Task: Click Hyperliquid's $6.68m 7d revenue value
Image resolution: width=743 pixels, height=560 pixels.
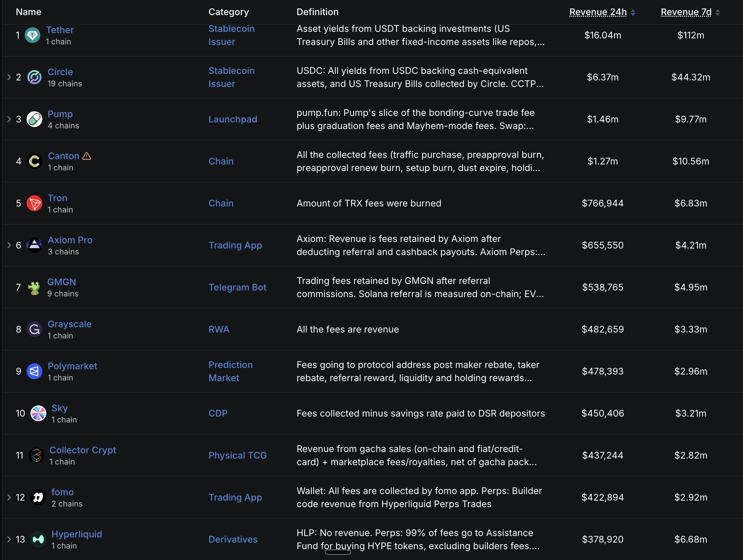Action: click(x=690, y=539)
